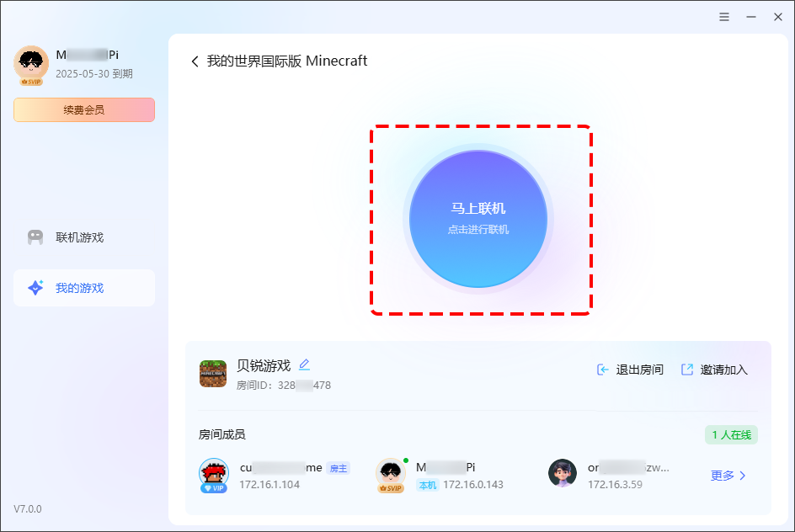Edit the room name with pencil icon
Viewport: 795px width, 532px height.
pos(304,364)
